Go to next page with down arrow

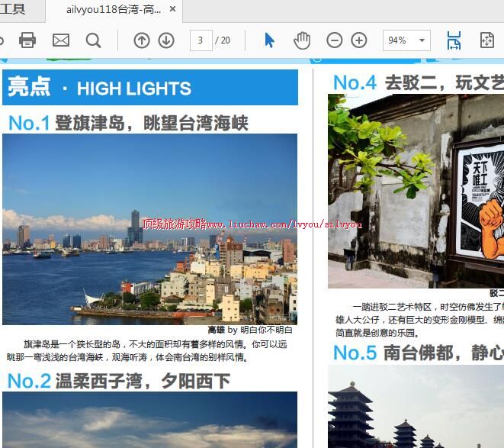(165, 40)
